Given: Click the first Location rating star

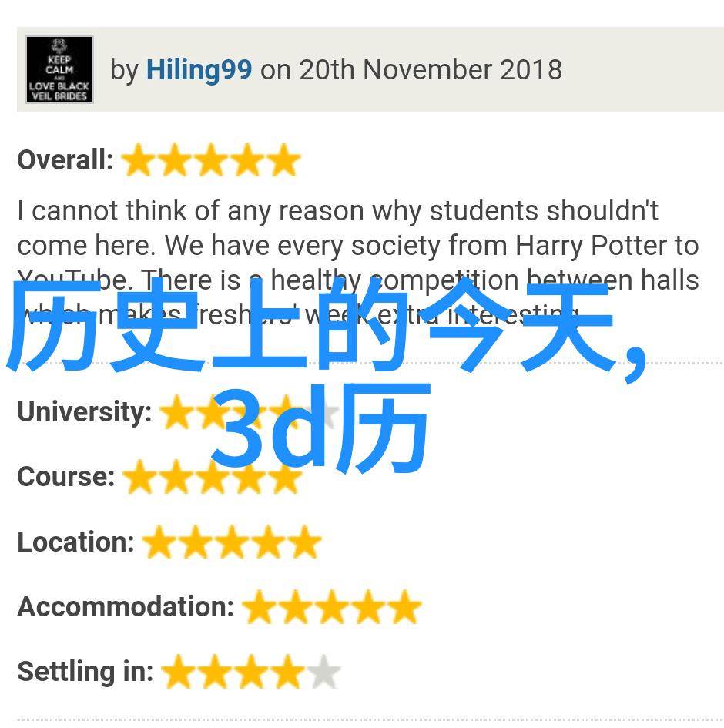Looking at the screenshot, I should pyautogui.click(x=159, y=542).
